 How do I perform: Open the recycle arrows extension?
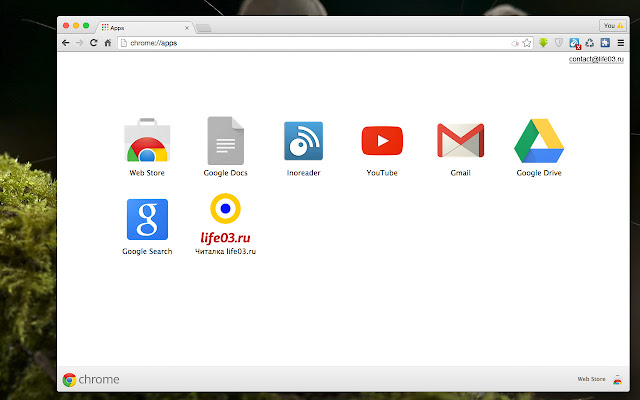point(589,42)
